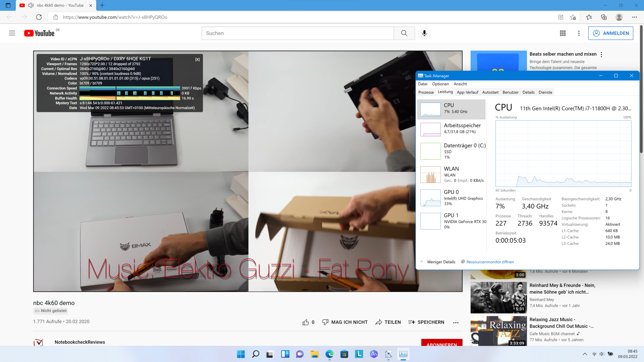Save the video via SPEICHERN
Viewport: 644px width, 362px height.
[426, 322]
